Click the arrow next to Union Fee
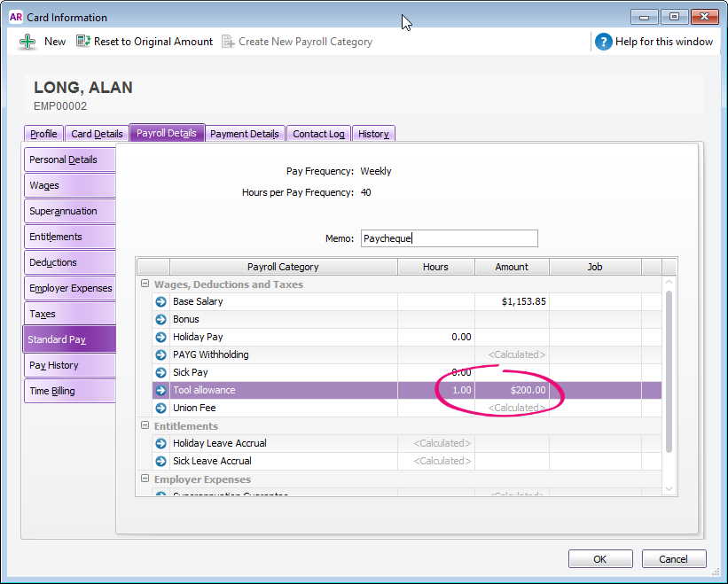The image size is (728, 584). point(160,408)
